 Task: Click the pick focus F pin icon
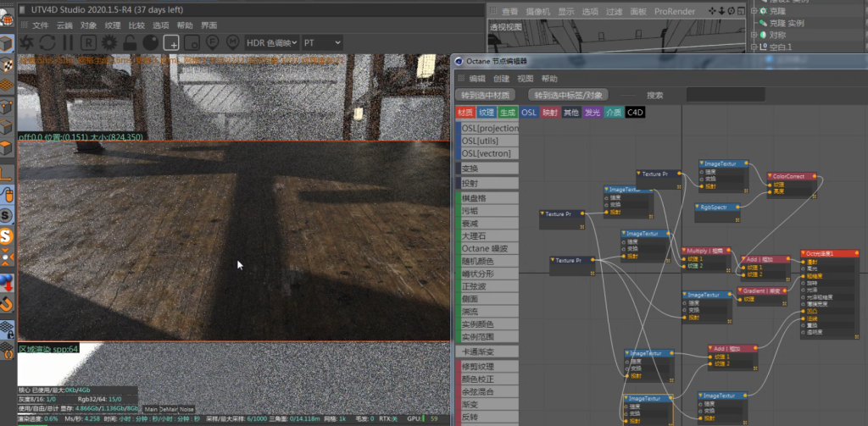pos(213,42)
